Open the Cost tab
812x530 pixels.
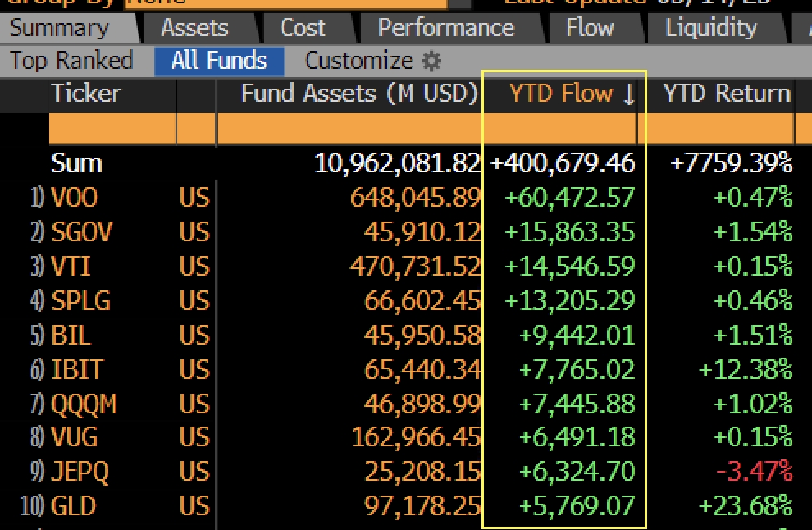pos(303,28)
